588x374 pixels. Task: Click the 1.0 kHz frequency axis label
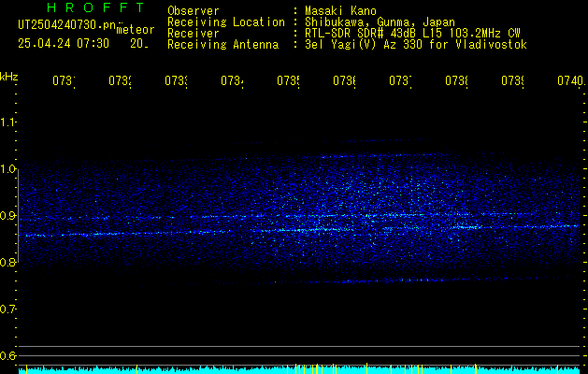[x=7, y=169]
